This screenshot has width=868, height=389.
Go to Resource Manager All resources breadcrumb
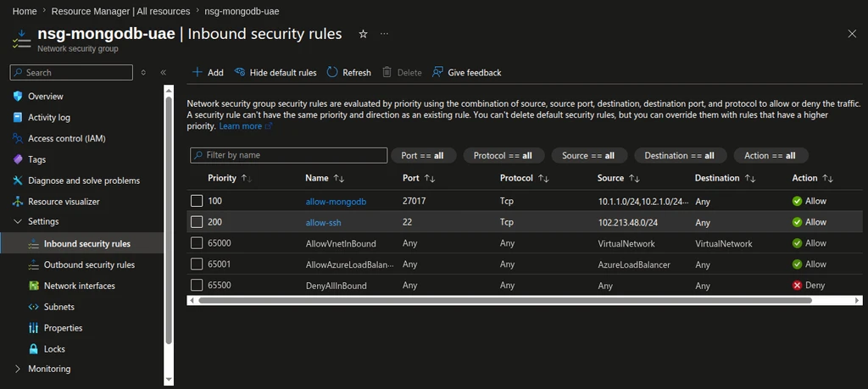click(x=120, y=11)
